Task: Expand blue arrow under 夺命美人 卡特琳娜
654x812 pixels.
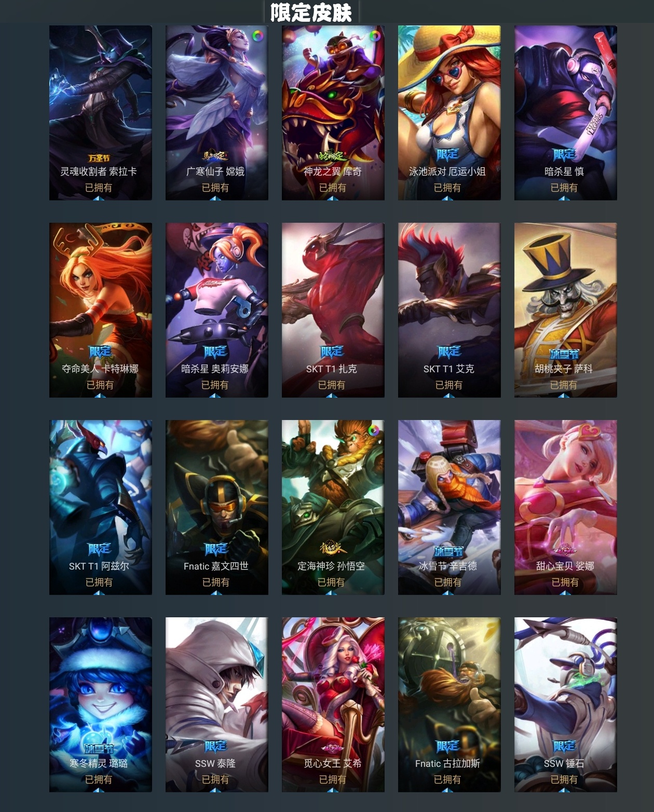Action: pyautogui.click(x=100, y=395)
